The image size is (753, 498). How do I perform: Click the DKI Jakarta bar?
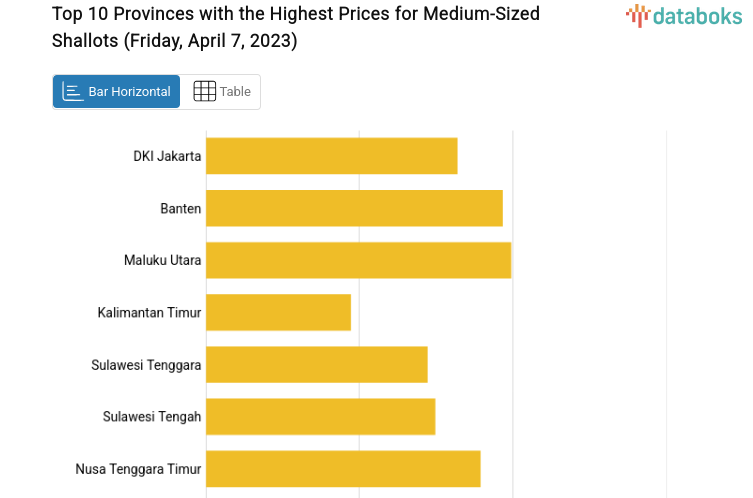pos(331,156)
